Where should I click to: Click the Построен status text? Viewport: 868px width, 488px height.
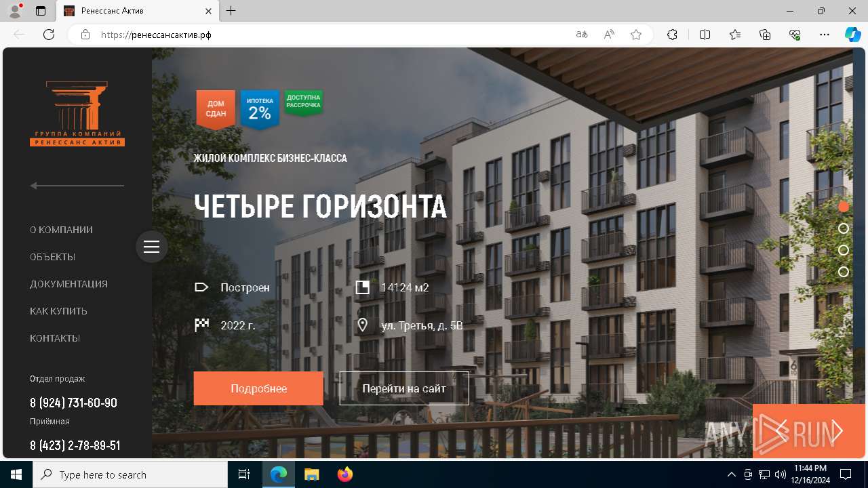pyautogui.click(x=245, y=287)
